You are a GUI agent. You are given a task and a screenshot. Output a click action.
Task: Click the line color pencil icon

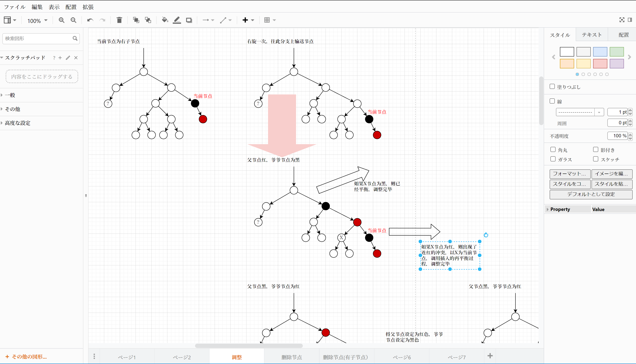(x=177, y=20)
